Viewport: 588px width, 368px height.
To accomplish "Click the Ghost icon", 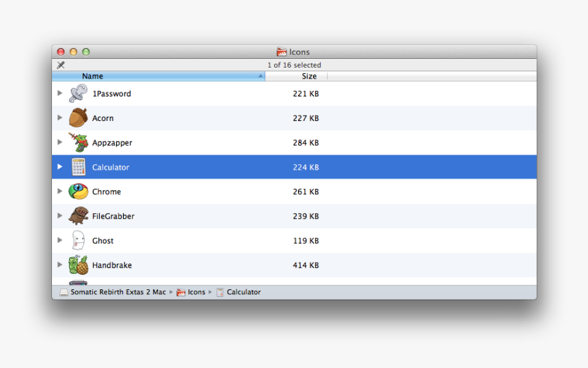I will [78, 241].
